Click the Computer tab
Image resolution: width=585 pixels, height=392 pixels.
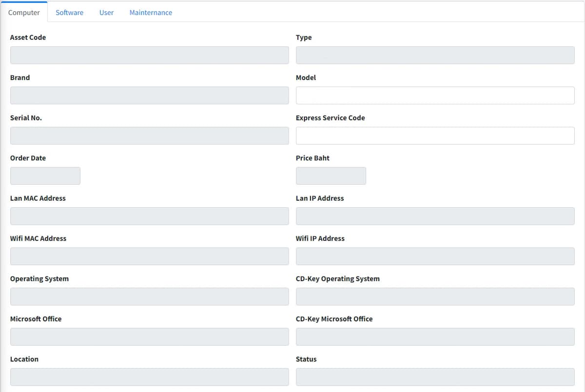click(24, 13)
